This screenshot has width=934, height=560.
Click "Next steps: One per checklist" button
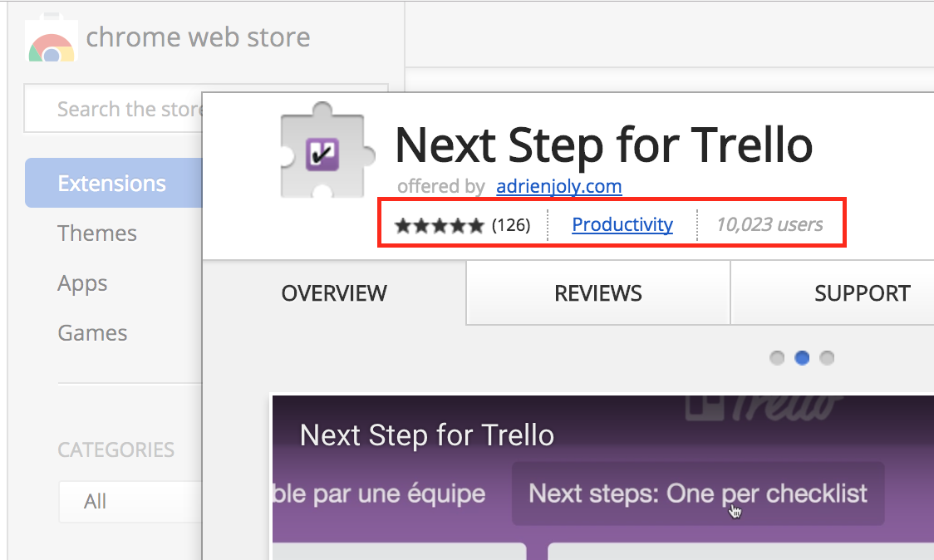click(x=698, y=494)
